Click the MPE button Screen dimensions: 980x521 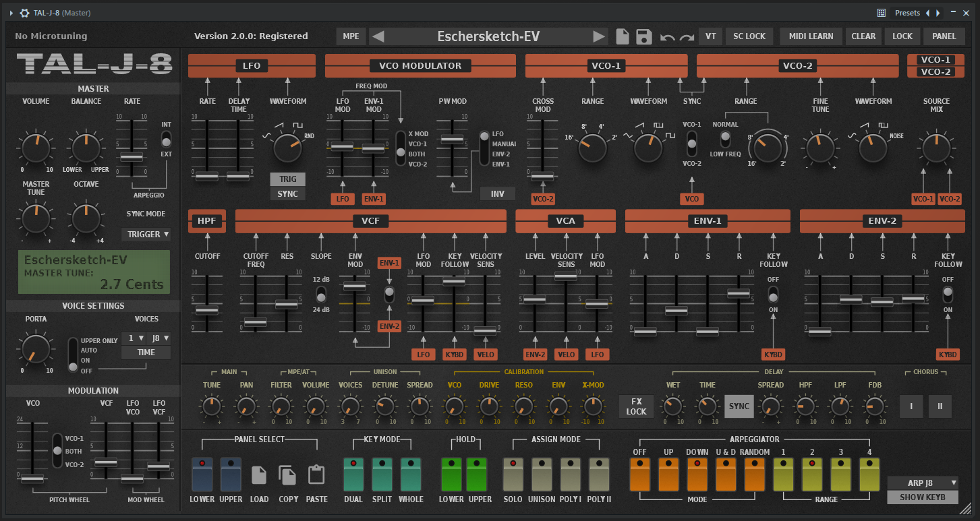tap(351, 36)
